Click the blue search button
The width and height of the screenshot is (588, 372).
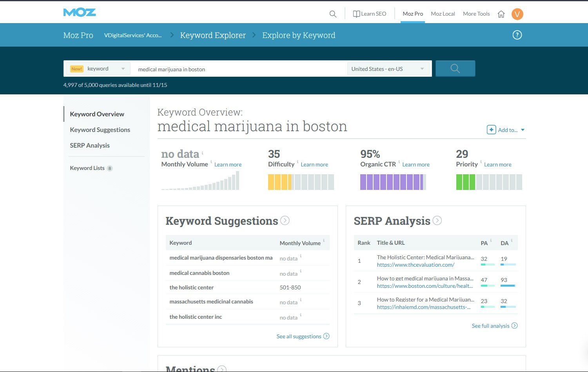pyautogui.click(x=455, y=69)
